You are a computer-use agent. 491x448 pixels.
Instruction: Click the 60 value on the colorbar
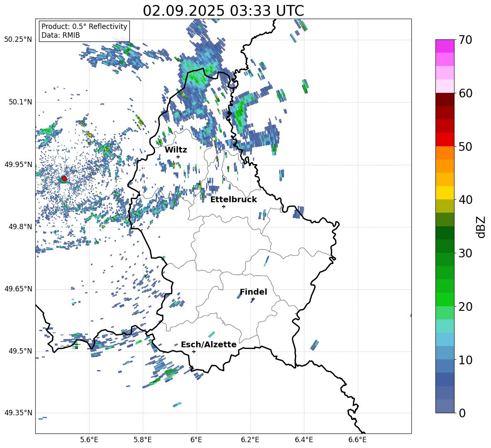click(465, 93)
